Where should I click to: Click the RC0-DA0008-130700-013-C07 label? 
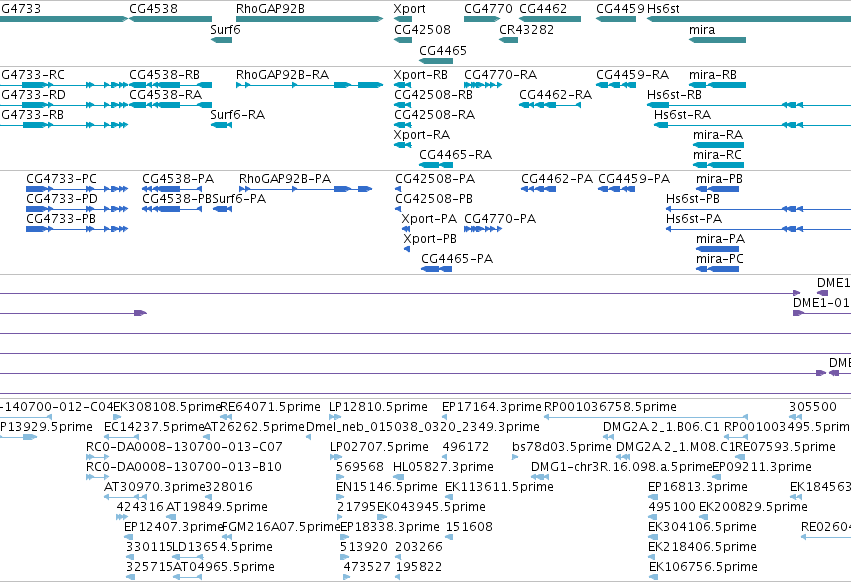(x=184, y=447)
